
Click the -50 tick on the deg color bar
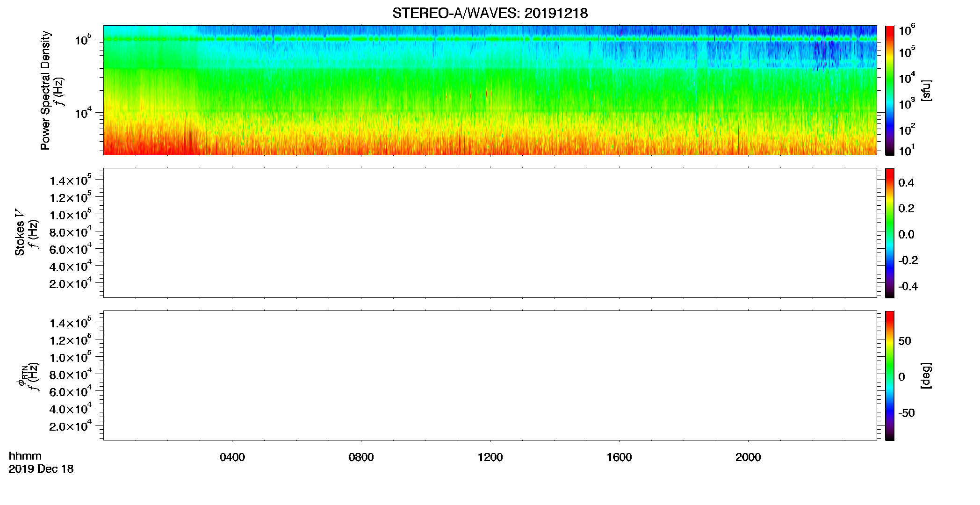pos(907,413)
